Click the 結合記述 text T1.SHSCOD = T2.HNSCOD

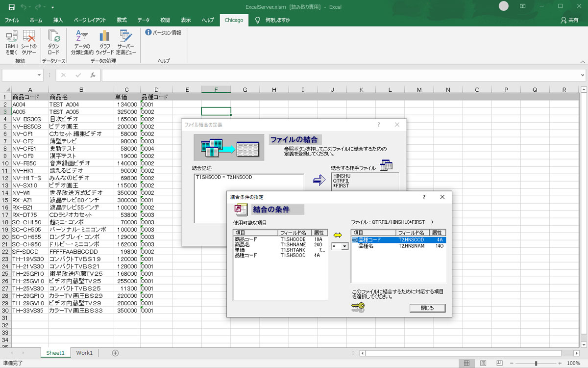pyautogui.click(x=223, y=177)
